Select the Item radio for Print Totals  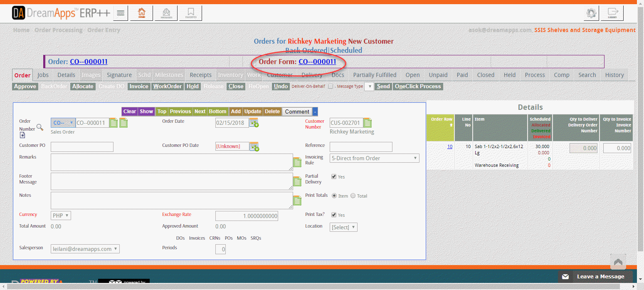(334, 196)
